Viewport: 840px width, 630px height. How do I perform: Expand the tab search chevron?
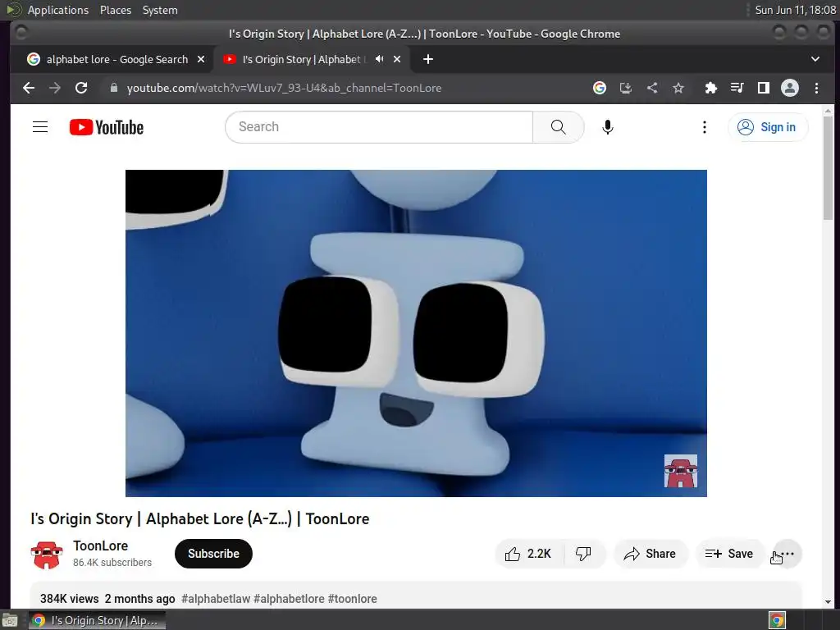(x=815, y=59)
